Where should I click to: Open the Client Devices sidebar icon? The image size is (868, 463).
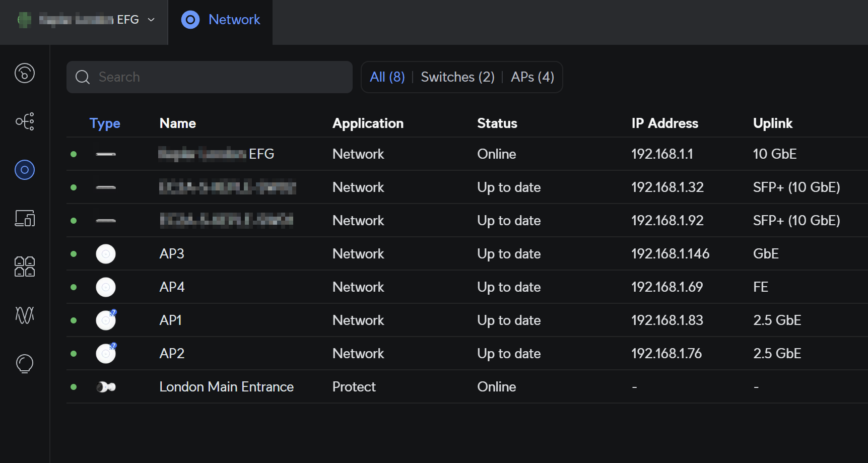(25, 218)
